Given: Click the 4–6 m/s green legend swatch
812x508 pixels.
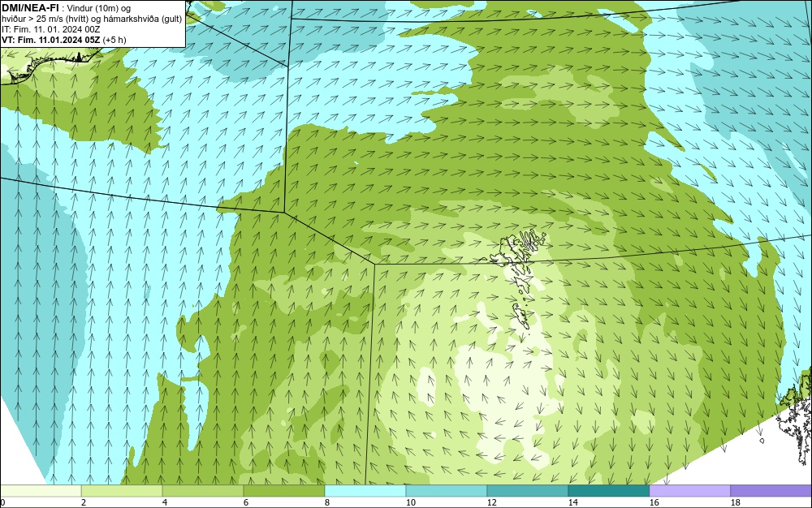Looking at the screenshot, I should coord(203,490).
